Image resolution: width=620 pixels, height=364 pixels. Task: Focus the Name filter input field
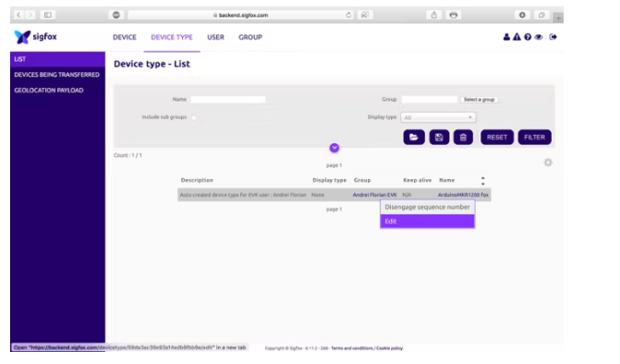(x=228, y=100)
